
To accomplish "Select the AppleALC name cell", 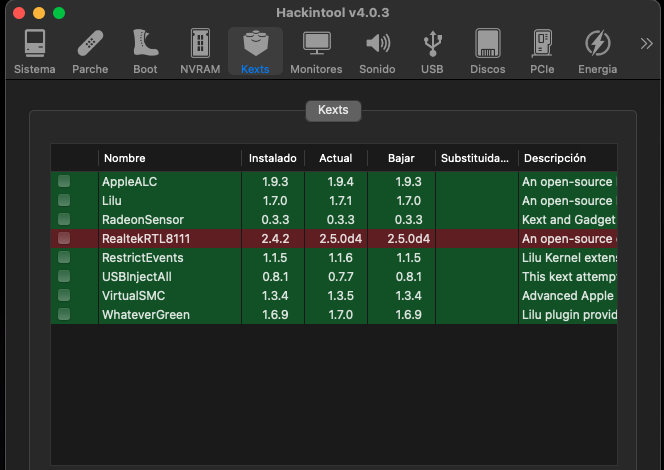I will tap(170, 182).
